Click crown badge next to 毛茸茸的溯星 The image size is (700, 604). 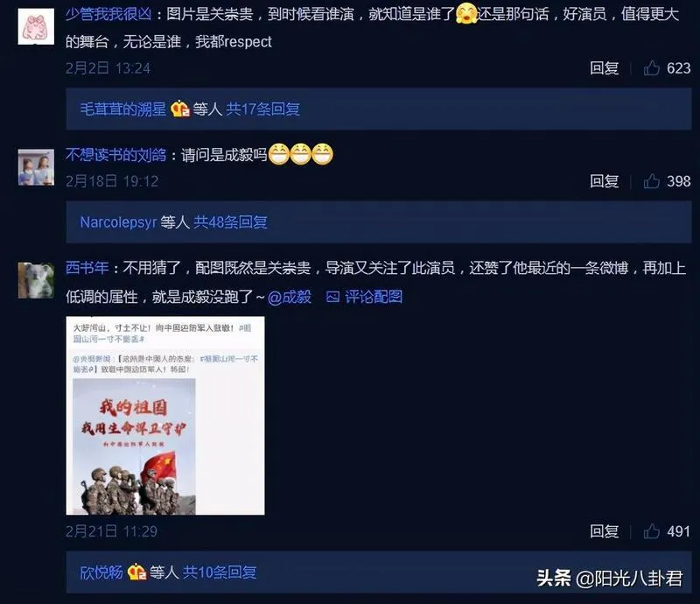click(x=180, y=109)
